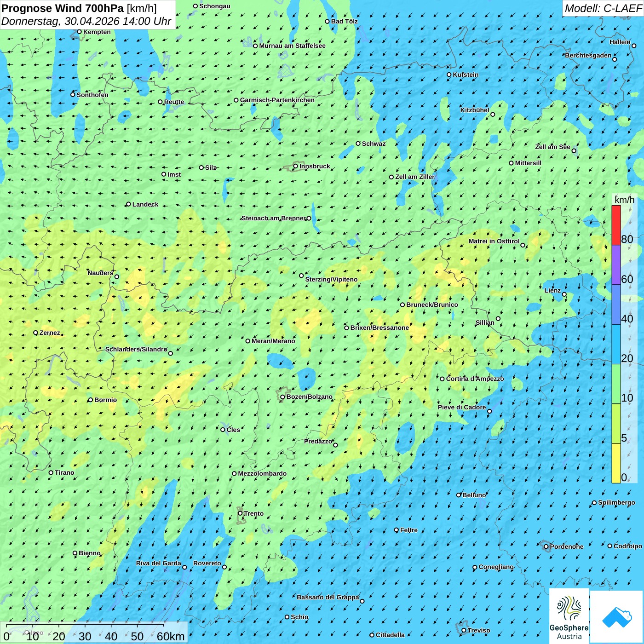
Task: Click the "Matrei in Osttirol" label
Action: point(494,241)
